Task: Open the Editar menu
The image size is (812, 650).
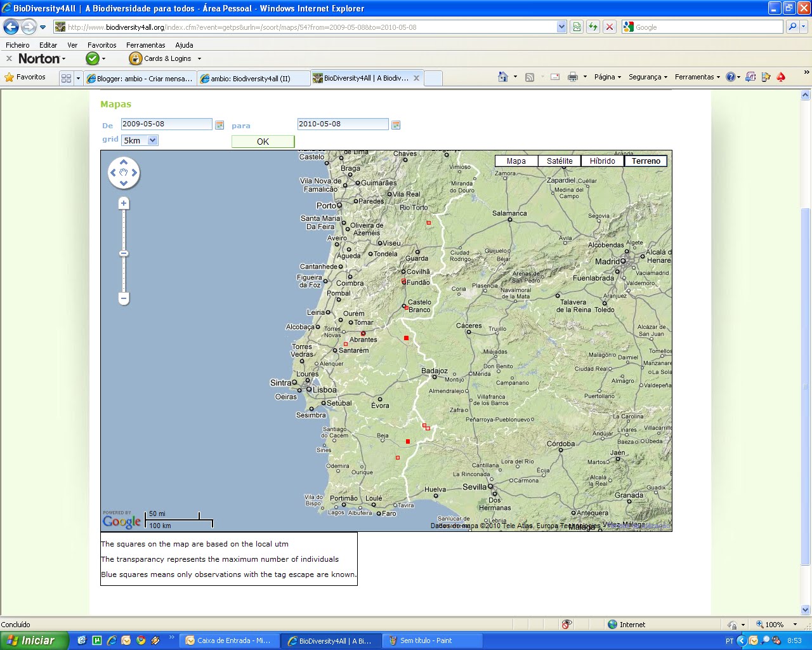Action: [48, 45]
